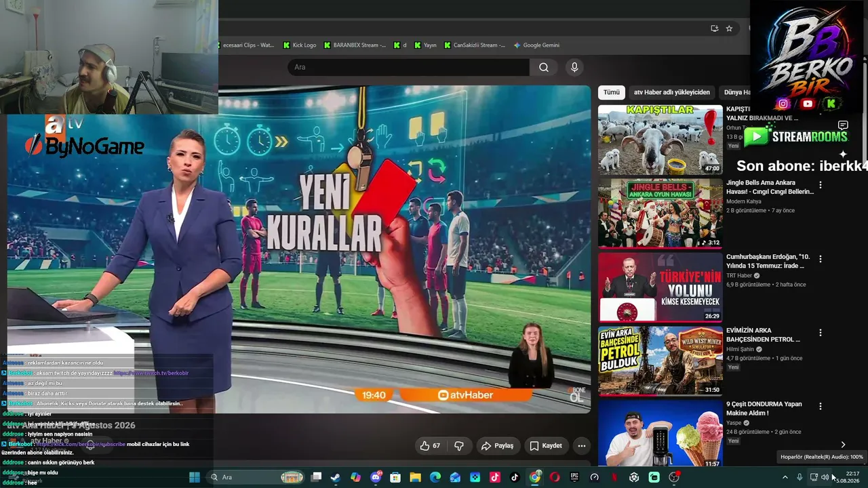The width and height of the screenshot is (868, 488).
Task: Open Microsoft Edge from the taskbar
Action: click(435, 477)
